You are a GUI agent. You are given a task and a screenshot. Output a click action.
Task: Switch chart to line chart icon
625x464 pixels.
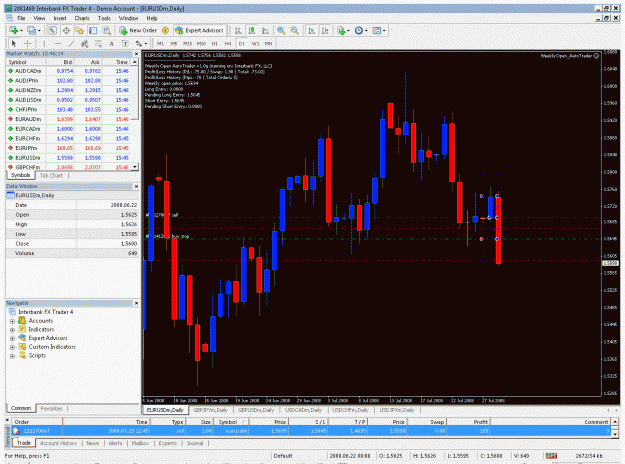265,30
